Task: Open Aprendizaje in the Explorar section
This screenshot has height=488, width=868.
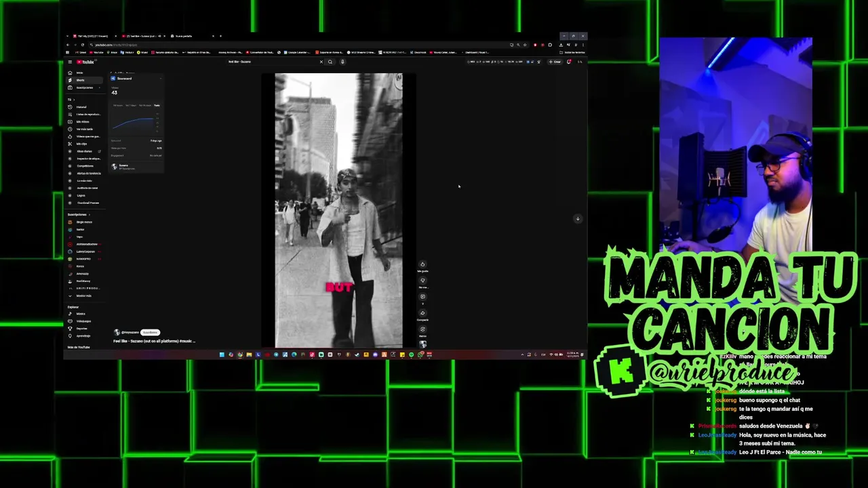Action: tap(84, 336)
